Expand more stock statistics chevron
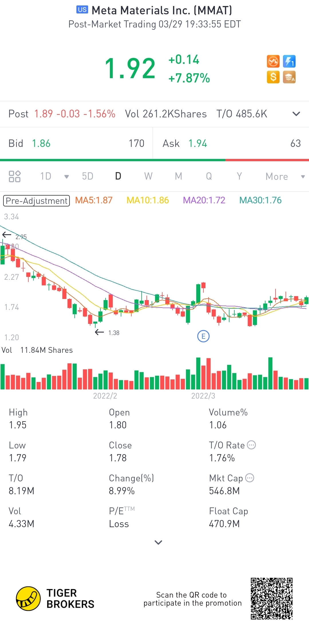Viewport: 309px width, 644px height. point(158,542)
